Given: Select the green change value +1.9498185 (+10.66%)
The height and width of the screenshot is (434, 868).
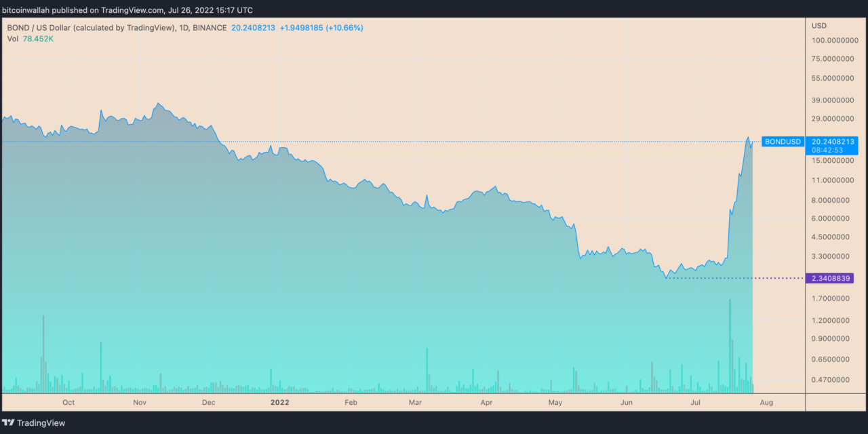Looking at the screenshot, I should (x=322, y=28).
